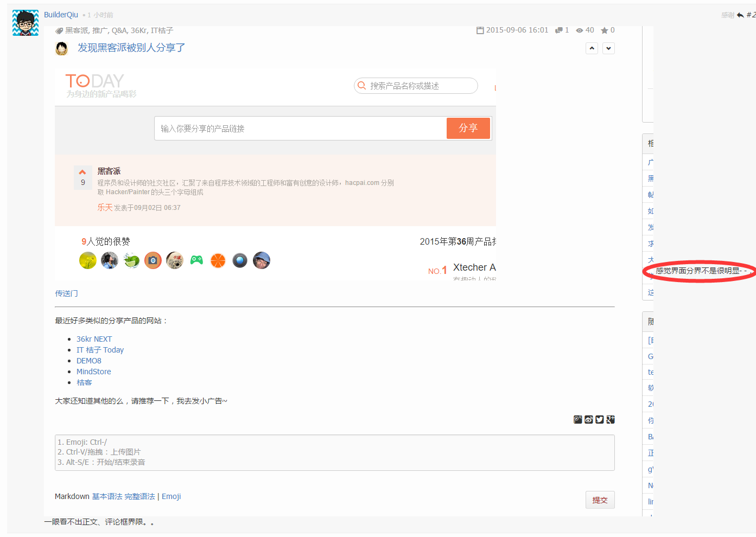
Task: Click the 乐天 author name
Action: 105,207
